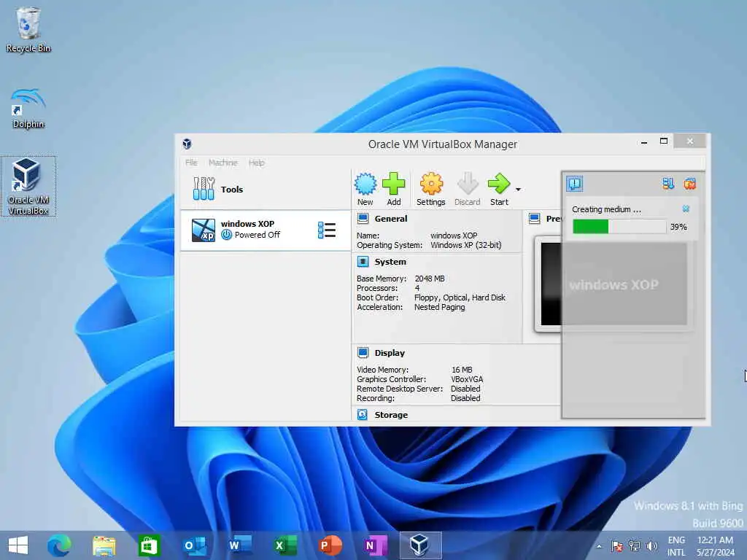
Task: Select the windows XOP virtual machine entry
Action: (266, 230)
